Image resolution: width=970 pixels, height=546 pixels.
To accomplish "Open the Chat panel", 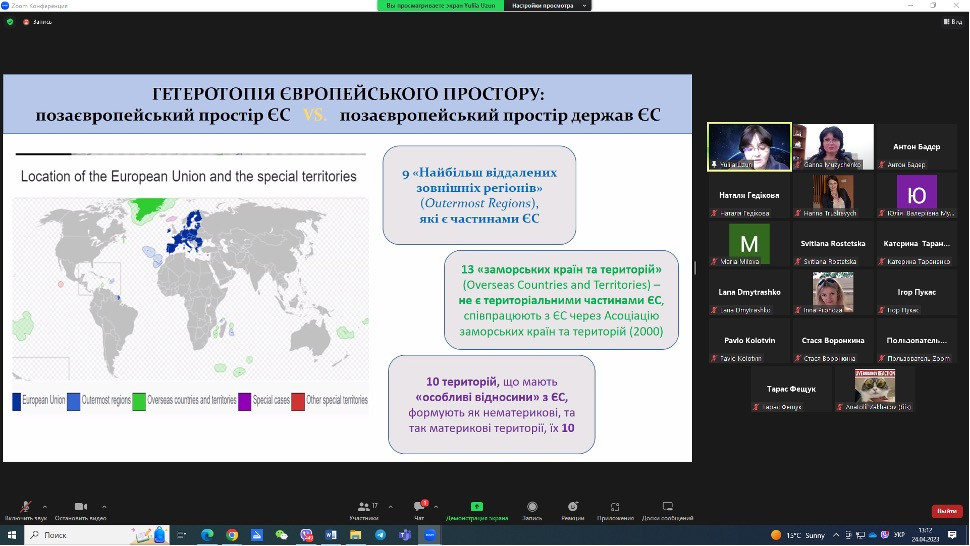I will [419, 510].
